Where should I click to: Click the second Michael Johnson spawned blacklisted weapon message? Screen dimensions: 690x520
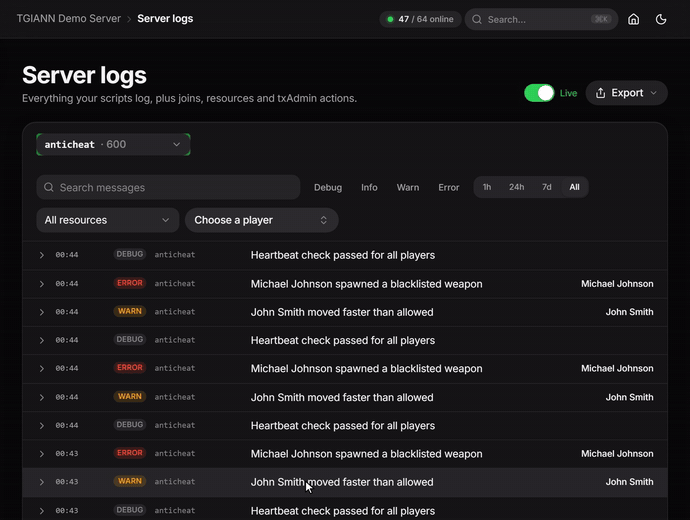(367, 369)
